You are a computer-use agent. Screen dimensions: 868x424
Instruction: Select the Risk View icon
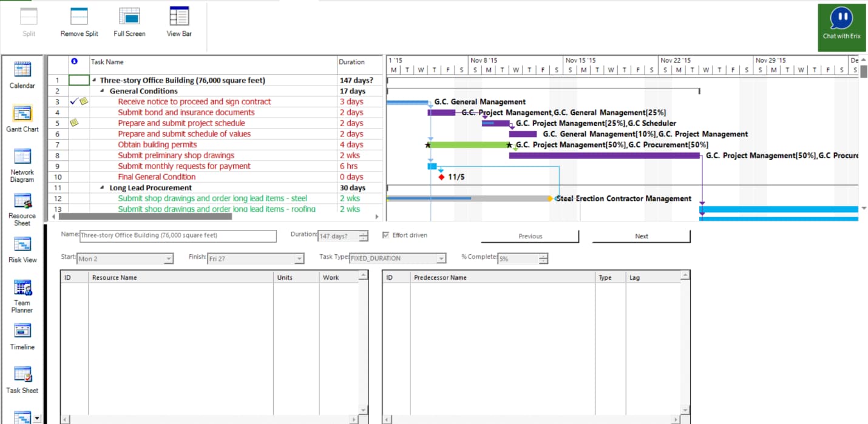pos(22,244)
